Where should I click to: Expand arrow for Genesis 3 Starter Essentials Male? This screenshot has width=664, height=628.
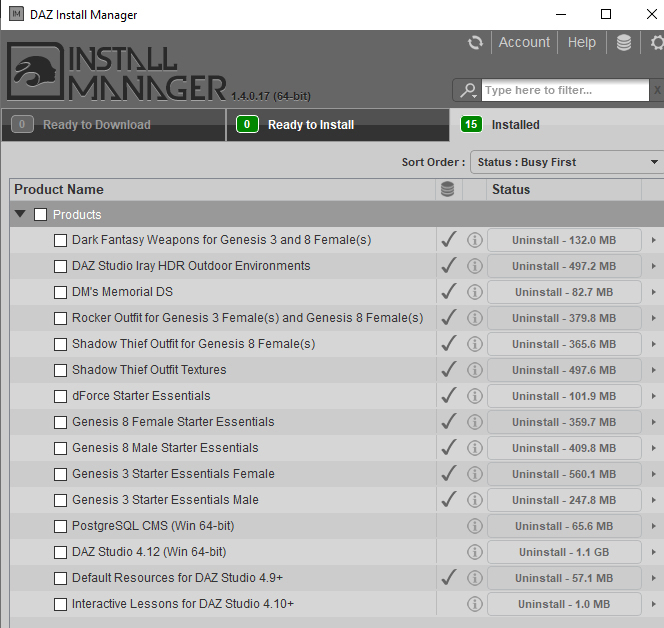(653, 500)
